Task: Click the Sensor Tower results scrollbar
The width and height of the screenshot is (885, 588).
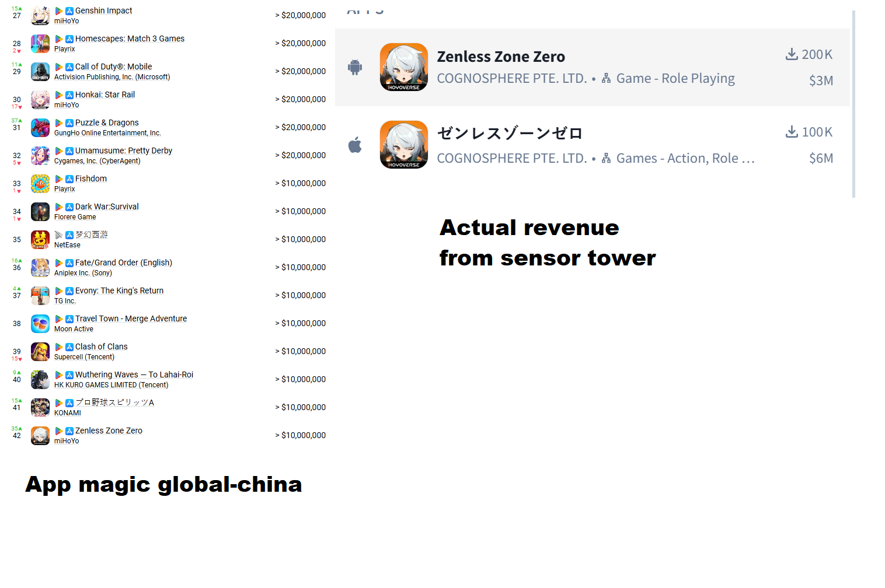Action: 853,104
